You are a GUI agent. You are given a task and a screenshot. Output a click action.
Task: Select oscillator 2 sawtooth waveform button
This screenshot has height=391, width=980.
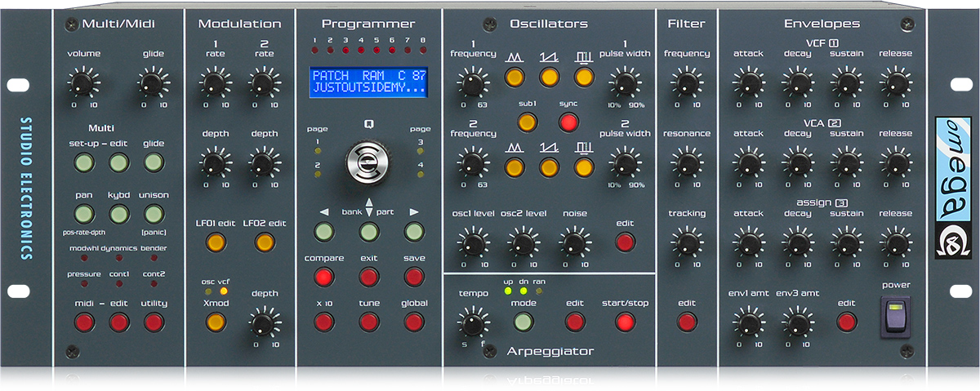coord(548,167)
